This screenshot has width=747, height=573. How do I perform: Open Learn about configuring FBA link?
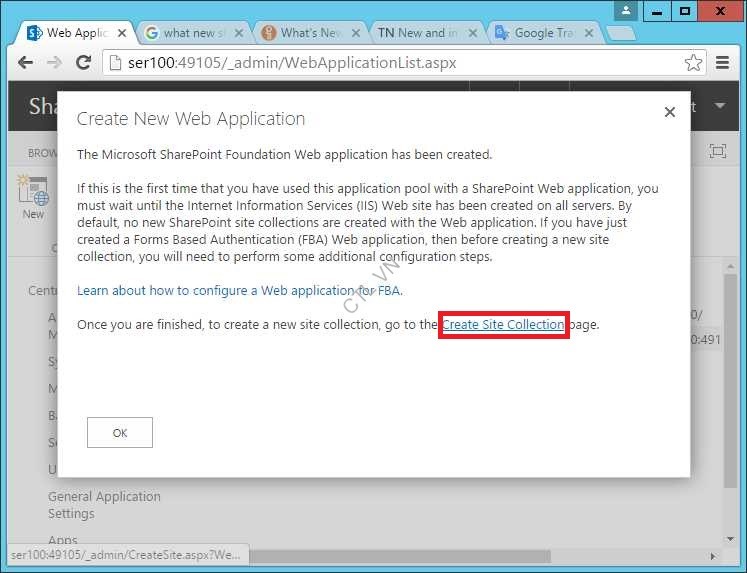(x=240, y=291)
